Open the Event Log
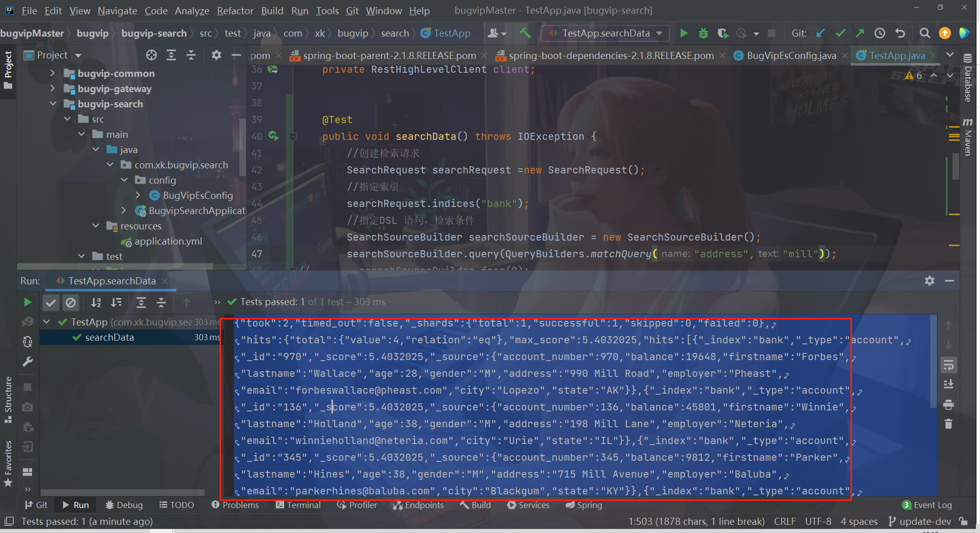The height and width of the screenshot is (533, 980). (x=932, y=505)
